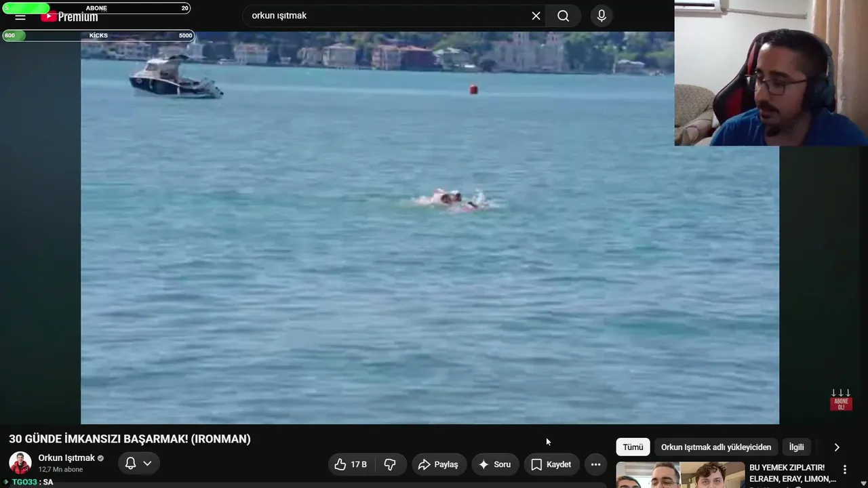Start voice search with the microphone
The height and width of the screenshot is (488, 868).
coord(601,16)
